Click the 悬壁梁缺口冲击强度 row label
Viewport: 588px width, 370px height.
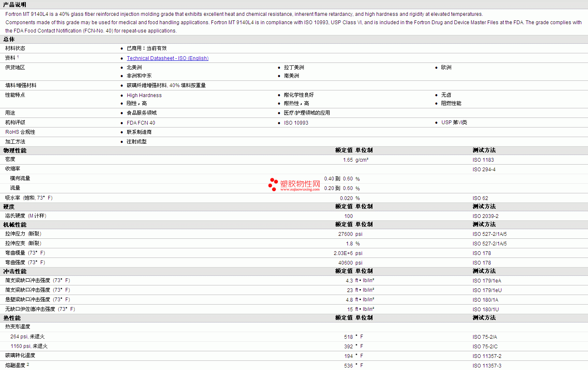pyautogui.click(x=37, y=300)
